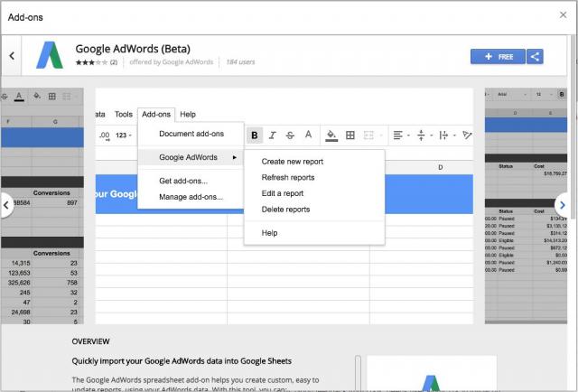578x392 pixels.
Task: Open the Tools menu
Action: point(124,115)
